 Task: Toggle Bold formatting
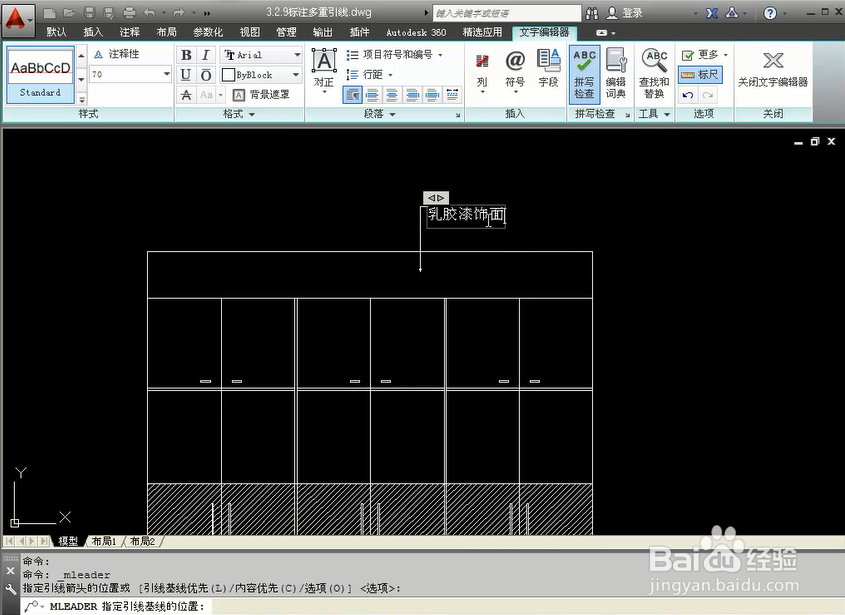(186, 55)
